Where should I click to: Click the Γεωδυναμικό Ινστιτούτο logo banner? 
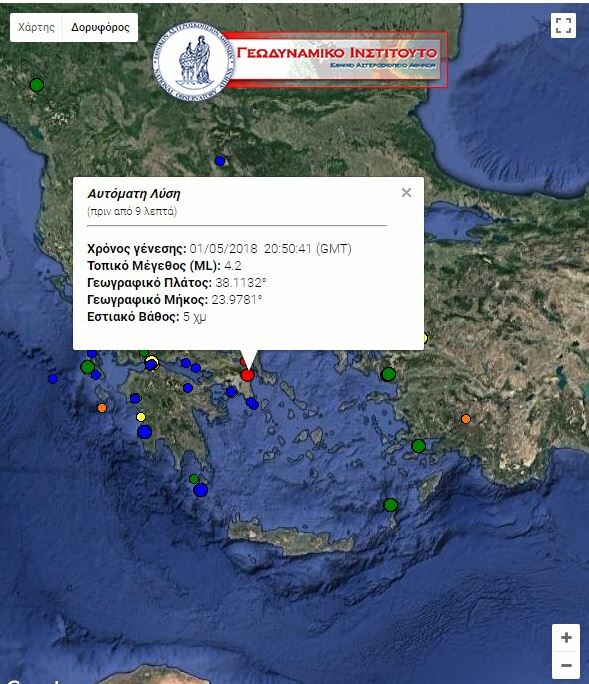point(336,59)
